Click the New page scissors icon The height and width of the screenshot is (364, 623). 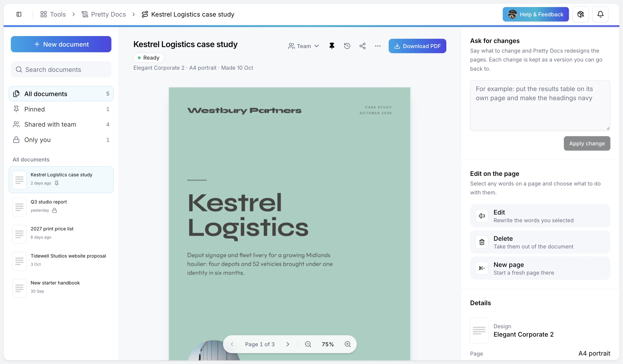tap(482, 268)
